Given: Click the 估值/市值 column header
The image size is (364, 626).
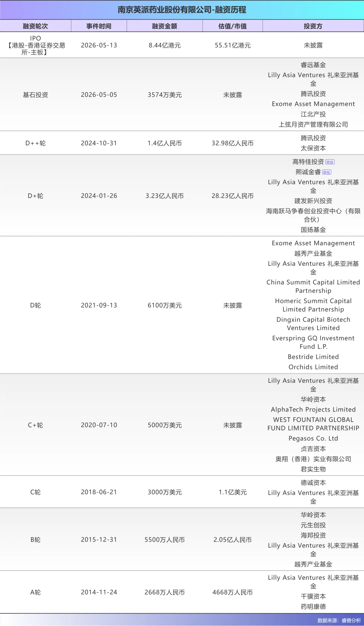Looking at the screenshot, I should tap(233, 26).
